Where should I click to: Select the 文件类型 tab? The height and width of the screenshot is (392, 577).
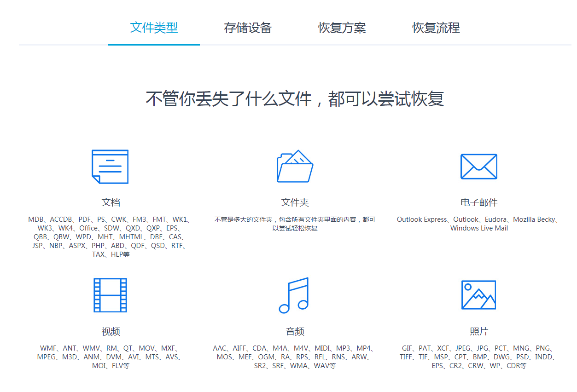click(x=154, y=28)
